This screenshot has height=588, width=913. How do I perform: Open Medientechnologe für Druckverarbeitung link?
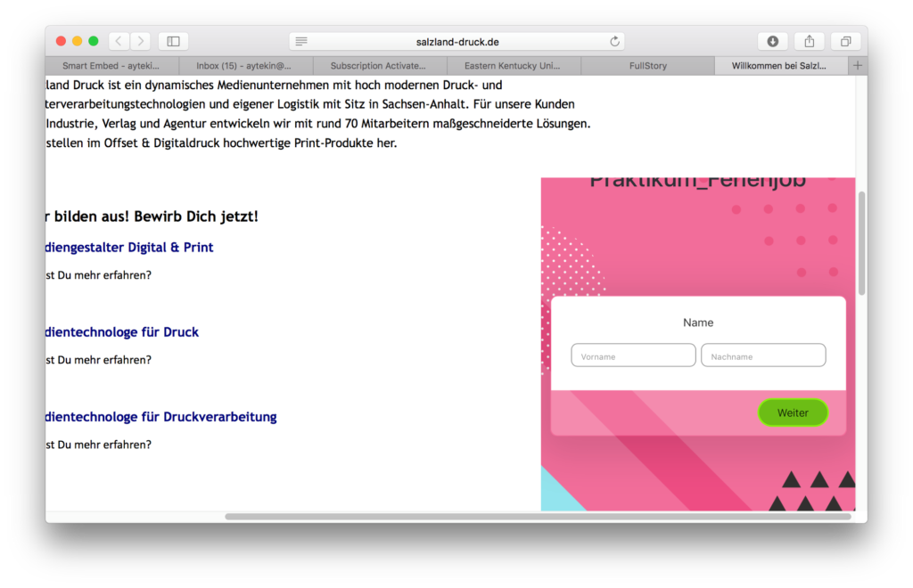pos(161,417)
